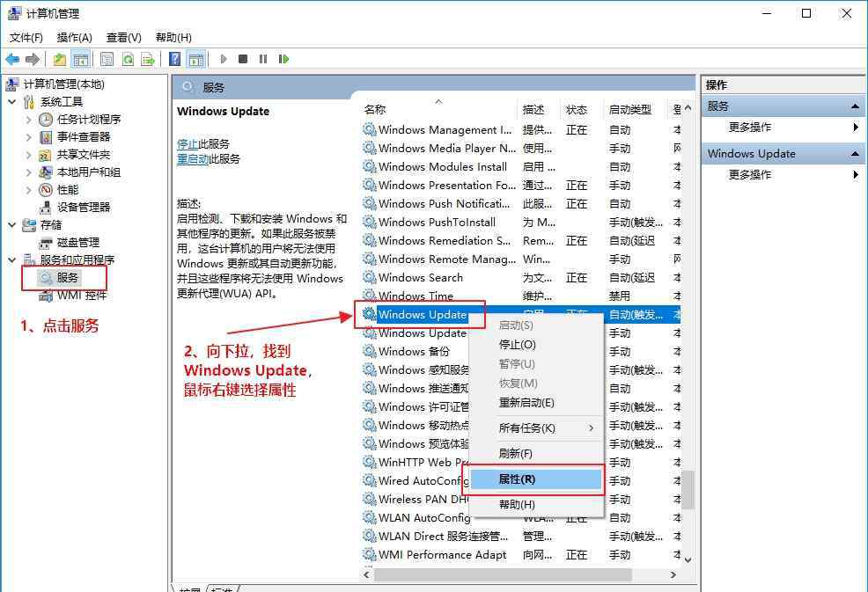The image size is (868, 592).
Task: Expand the 性能 node arrow
Action: click(x=29, y=190)
